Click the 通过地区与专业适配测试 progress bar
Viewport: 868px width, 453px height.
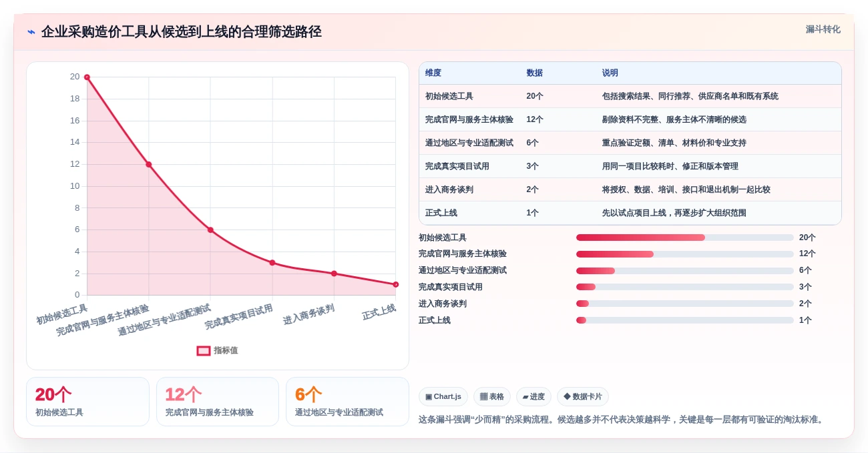685,271
